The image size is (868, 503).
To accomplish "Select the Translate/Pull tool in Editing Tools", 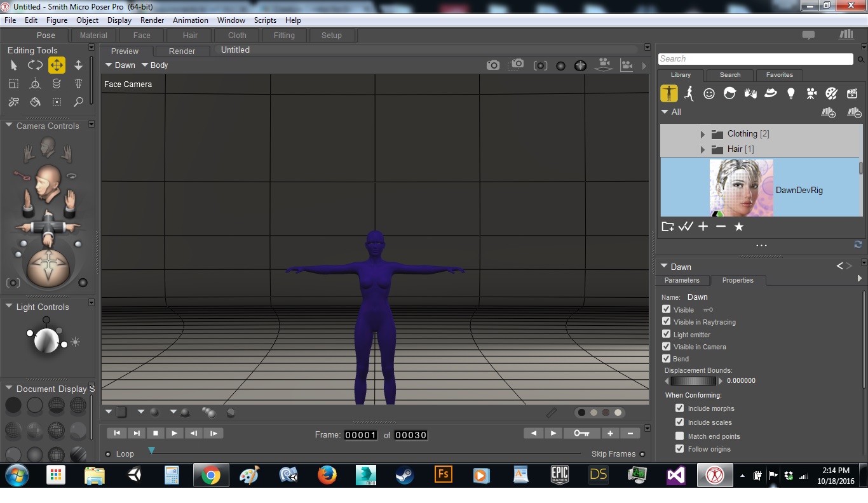I will click(x=57, y=65).
